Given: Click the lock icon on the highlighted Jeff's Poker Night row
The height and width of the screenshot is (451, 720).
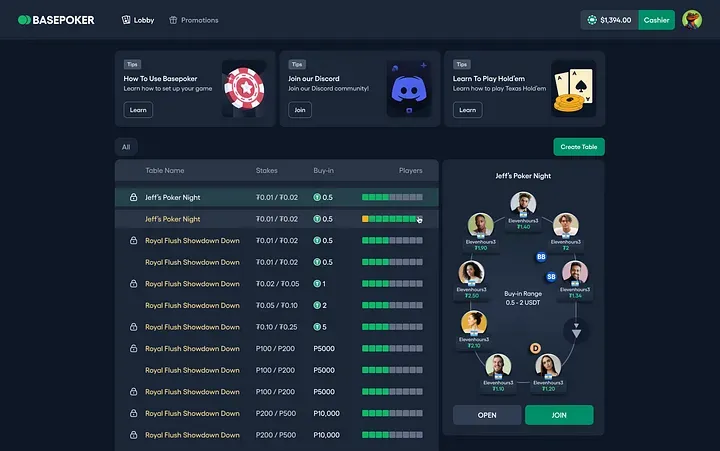Looking at the screenshot, I should coord(133,197).
